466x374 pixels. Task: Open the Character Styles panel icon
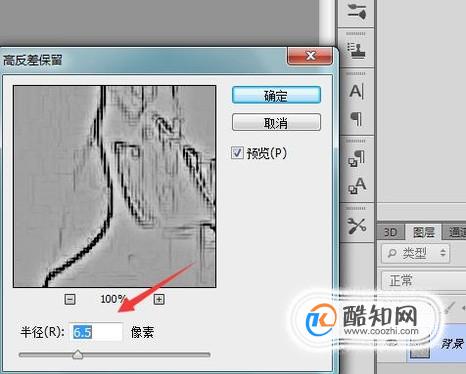[x=356, y=185]
